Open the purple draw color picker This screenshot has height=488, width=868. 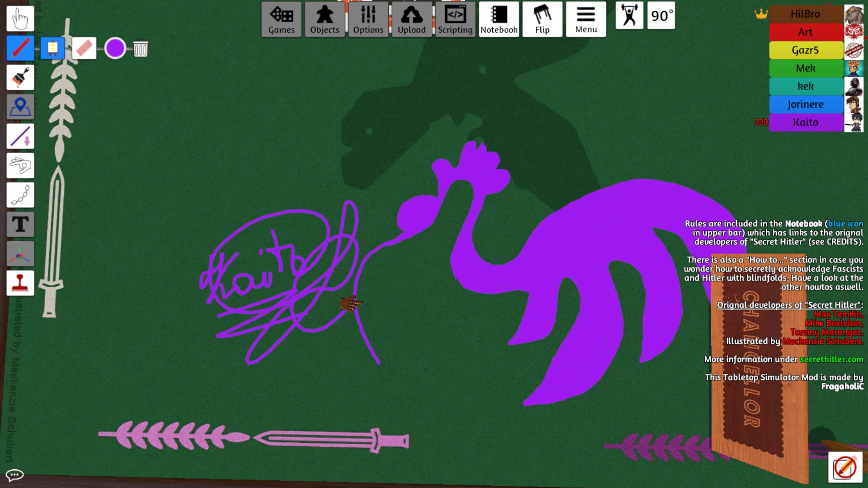tap(115, 48)
